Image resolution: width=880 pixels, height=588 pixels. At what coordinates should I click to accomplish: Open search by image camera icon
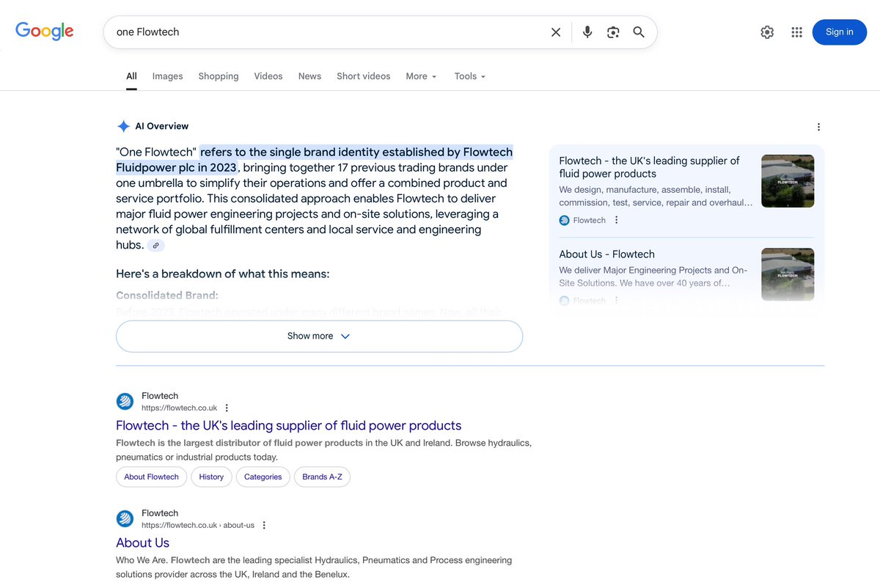(613, 32)
